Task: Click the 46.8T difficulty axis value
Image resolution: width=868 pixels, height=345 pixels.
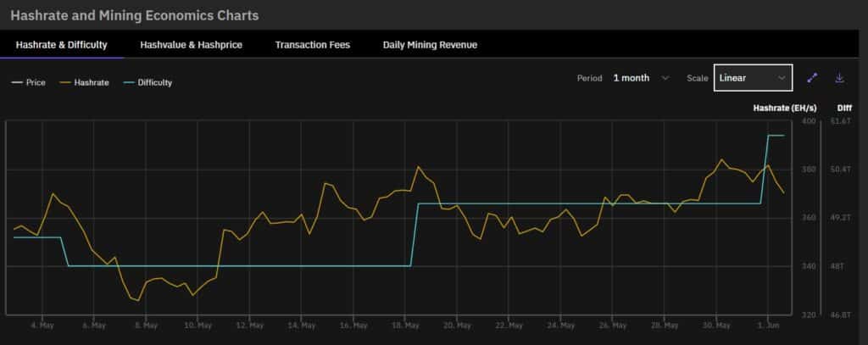Action: [840, 314]
